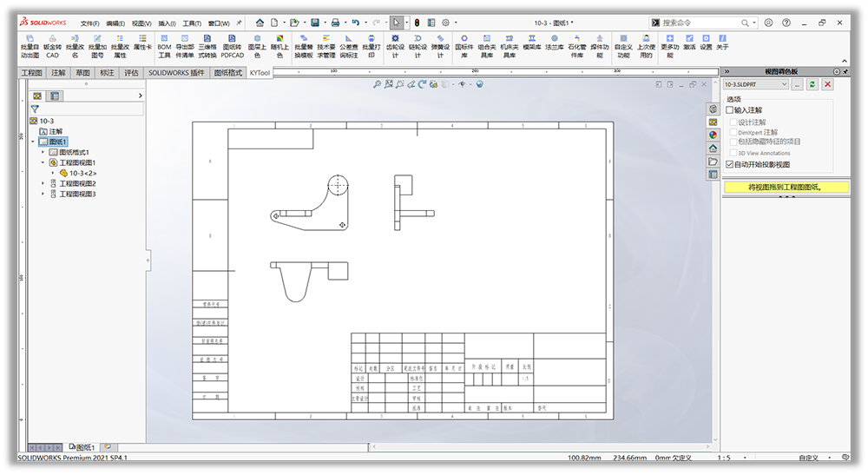Image resolution: width=868 pixels, height=475 pixels.
Task: Switch to the SOLIDWORKS 插件 tab
Action: point(176,73)
